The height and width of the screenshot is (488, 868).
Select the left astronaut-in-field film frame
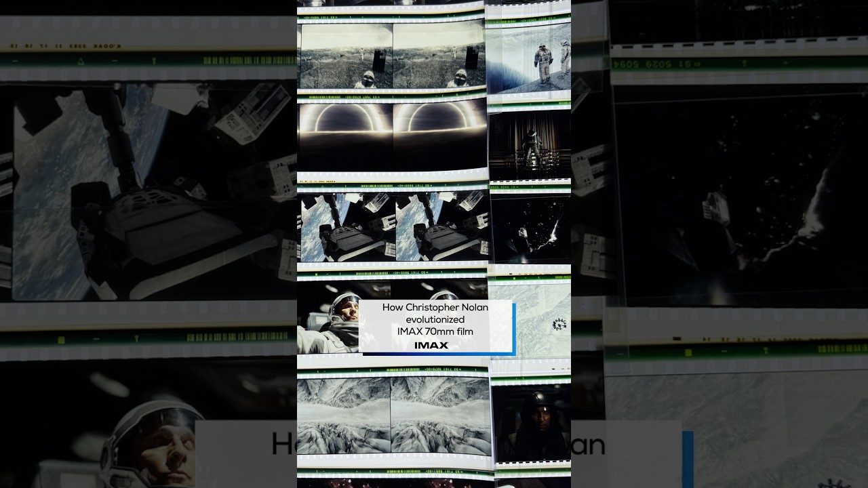[346, 56]
